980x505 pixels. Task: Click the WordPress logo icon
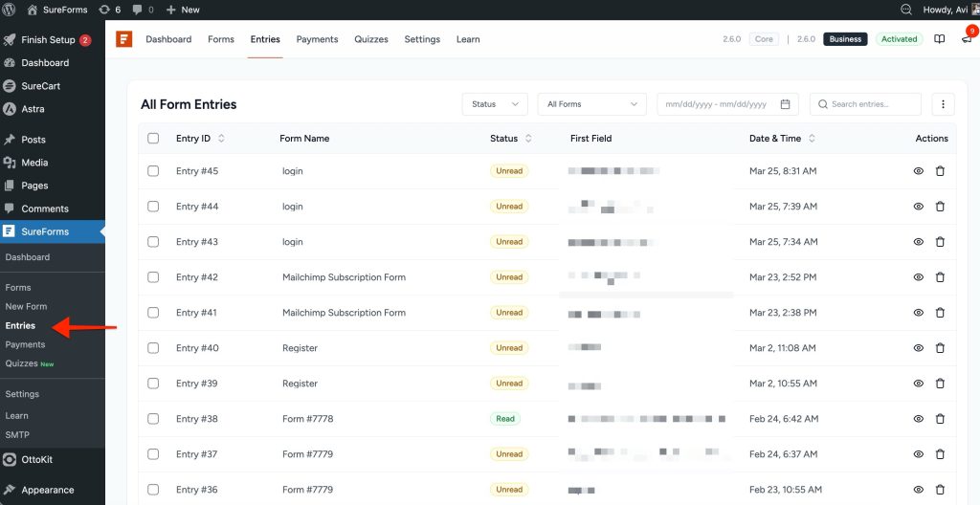click(9, 10)
